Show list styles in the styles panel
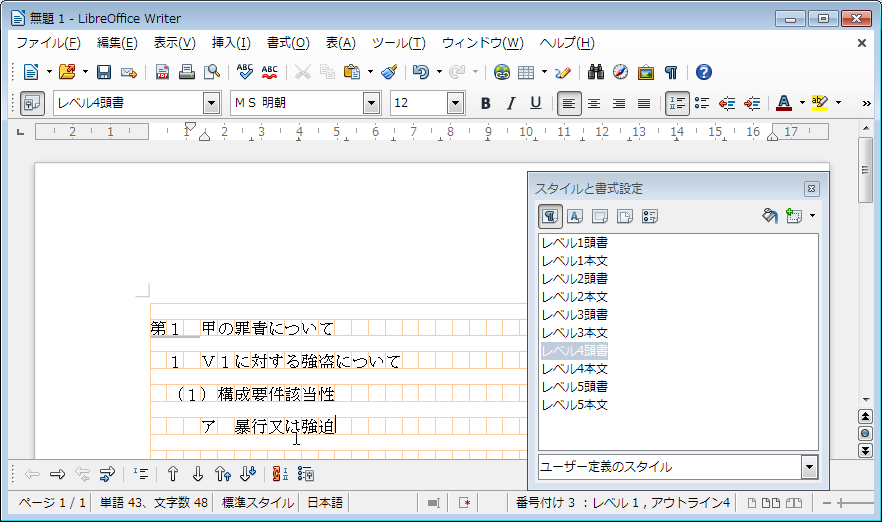Viewport: 882px width, 522px height. (x=650, y=216)
